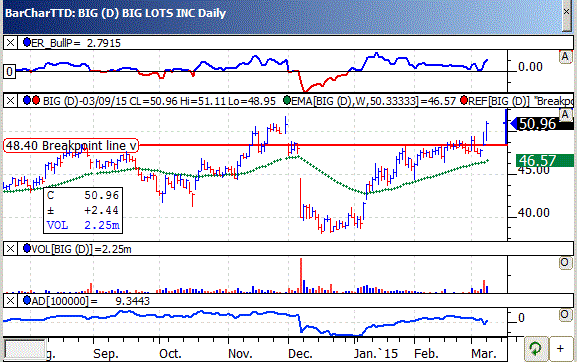Toggle the A scale button beside 50.96 price
This screenshot has width=577, height=362.
tap(565, 115)
